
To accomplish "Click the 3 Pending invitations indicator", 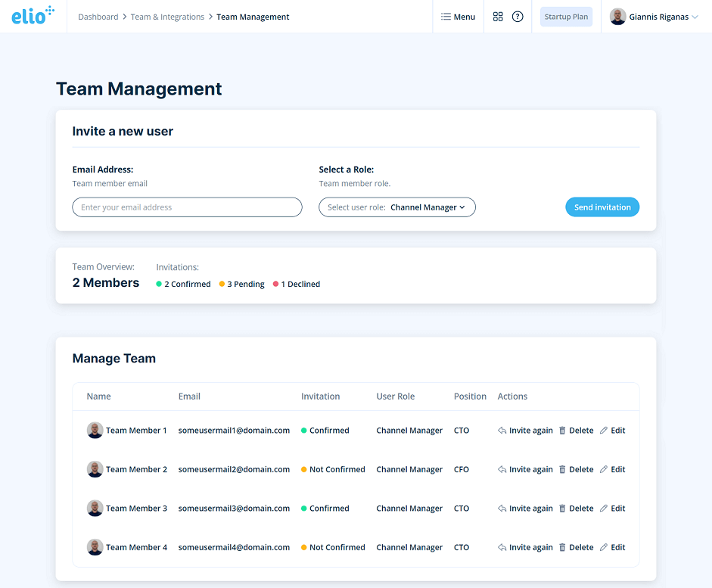I will 242,285.
